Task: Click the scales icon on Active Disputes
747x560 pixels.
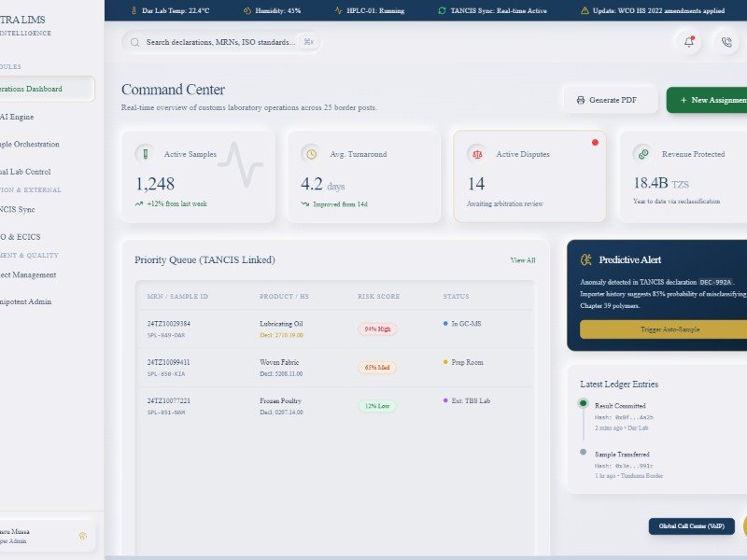Action: 477,154
